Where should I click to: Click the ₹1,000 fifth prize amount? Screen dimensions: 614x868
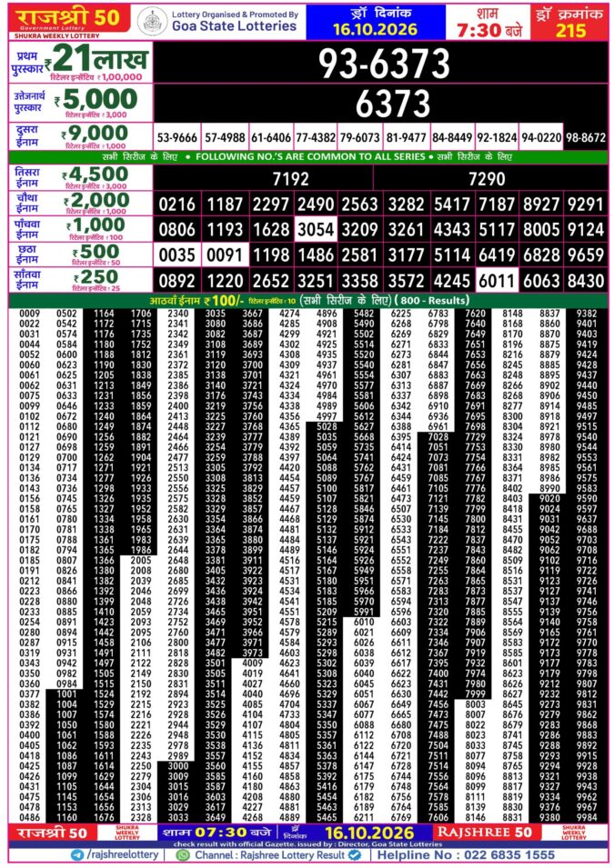click(x=96, y=225)
